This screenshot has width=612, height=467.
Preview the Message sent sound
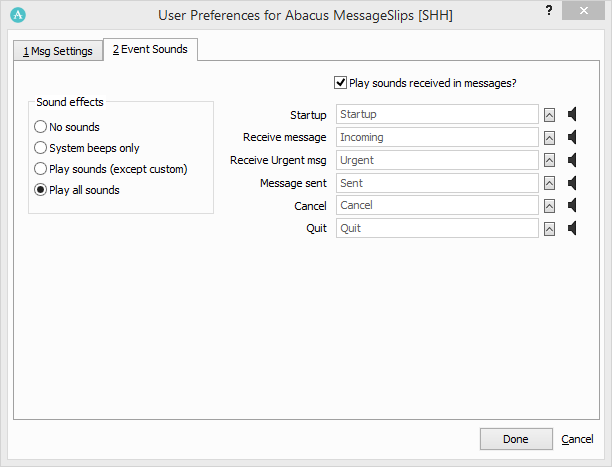(x=572, y=183)
